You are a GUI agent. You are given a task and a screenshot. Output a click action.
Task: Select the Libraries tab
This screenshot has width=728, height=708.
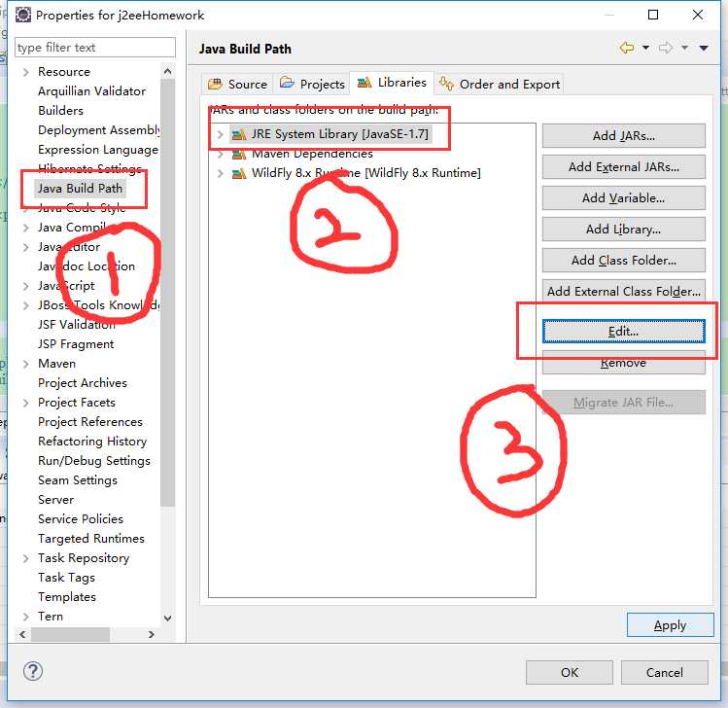coord(392,83)
